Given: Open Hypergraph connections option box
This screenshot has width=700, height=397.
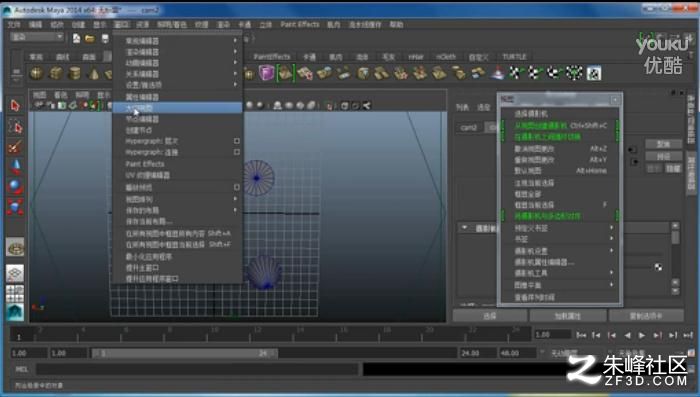Looking at the screenshot, I should (237, 152).
